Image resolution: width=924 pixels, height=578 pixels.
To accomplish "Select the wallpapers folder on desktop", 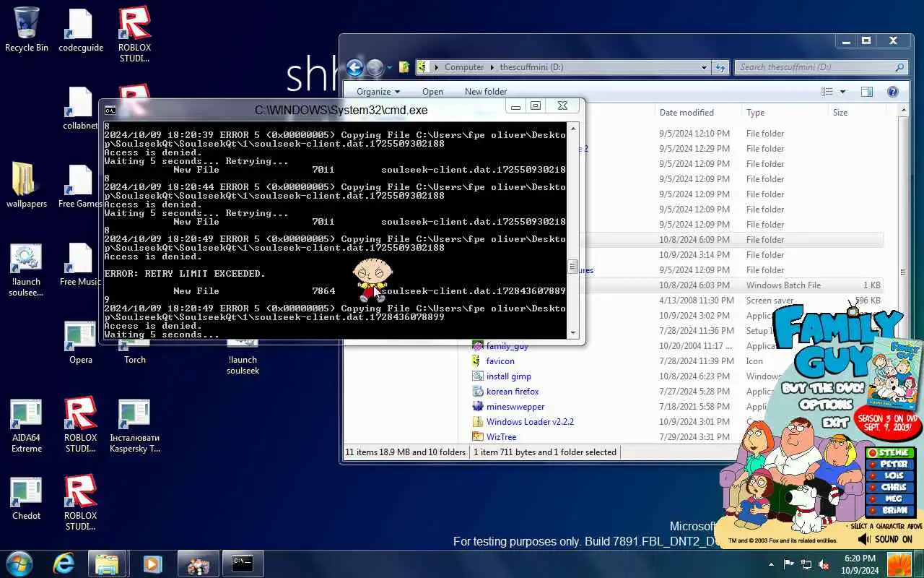I will point(27,186).
